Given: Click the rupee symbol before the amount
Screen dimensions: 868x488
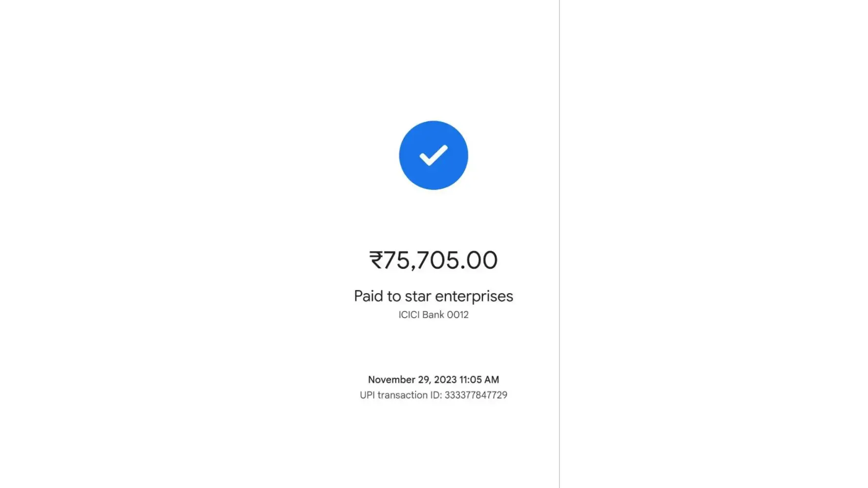Looking at the screenshot, I should (x=376, y=260).
